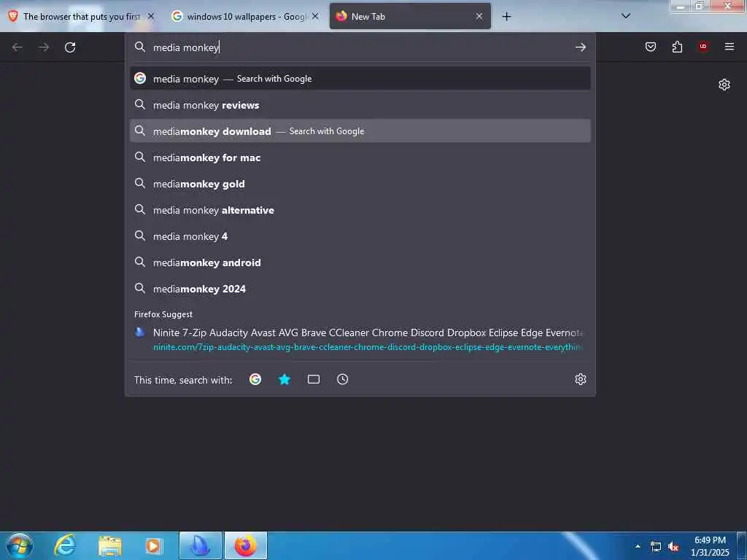Choose 'media monkey reviews' suggestion

[x=360, y=105]
